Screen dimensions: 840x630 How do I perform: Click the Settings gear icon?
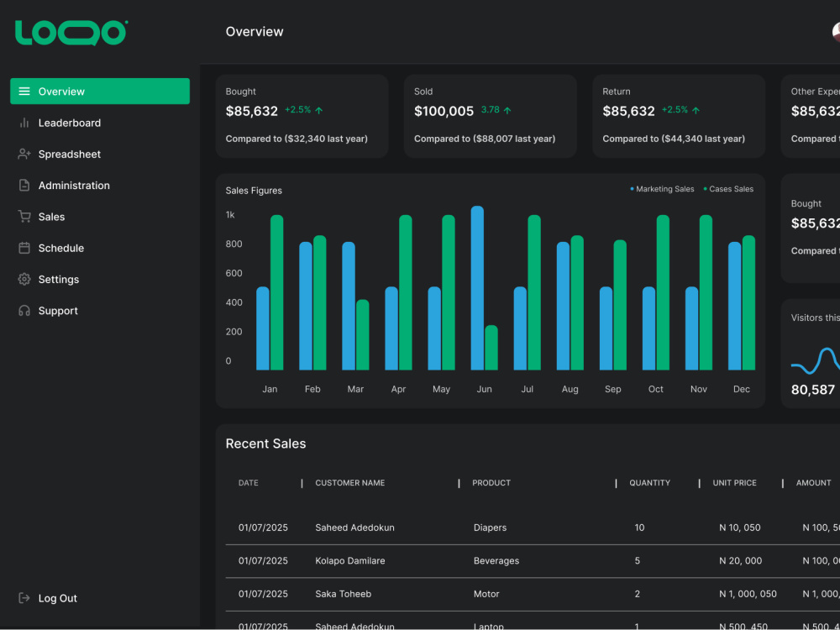point(24,279)
